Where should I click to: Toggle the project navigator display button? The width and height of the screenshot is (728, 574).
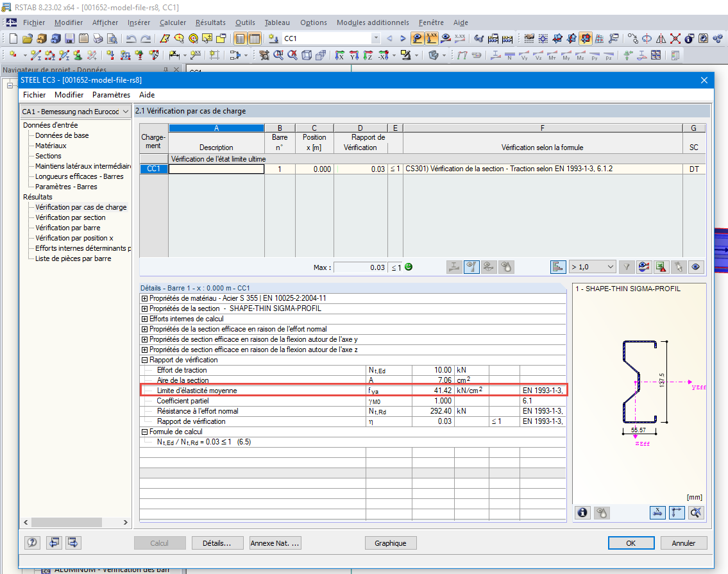[x=240, y=38]
